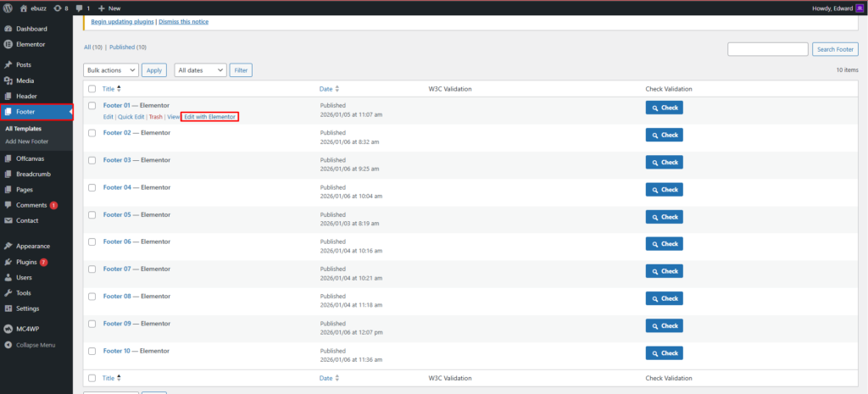Screen dimensions: 868x394
Task: Go to Plugins in the sidebar
Action: (x=26, y=262)
